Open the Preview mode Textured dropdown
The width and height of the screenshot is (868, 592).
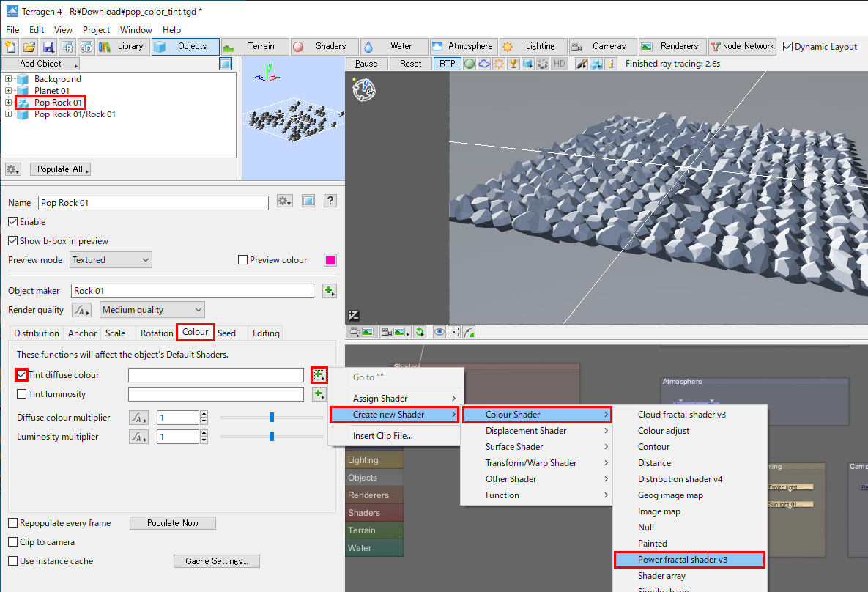pyautogui.click(x=111, y=260)
